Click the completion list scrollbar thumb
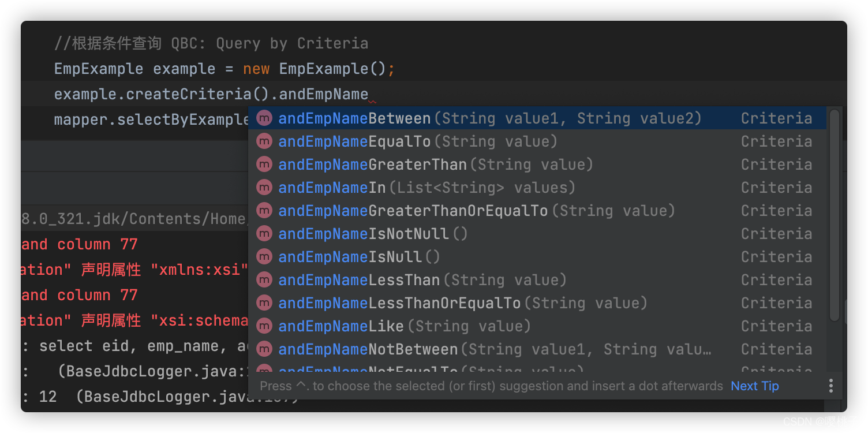 tap(835, 215)
